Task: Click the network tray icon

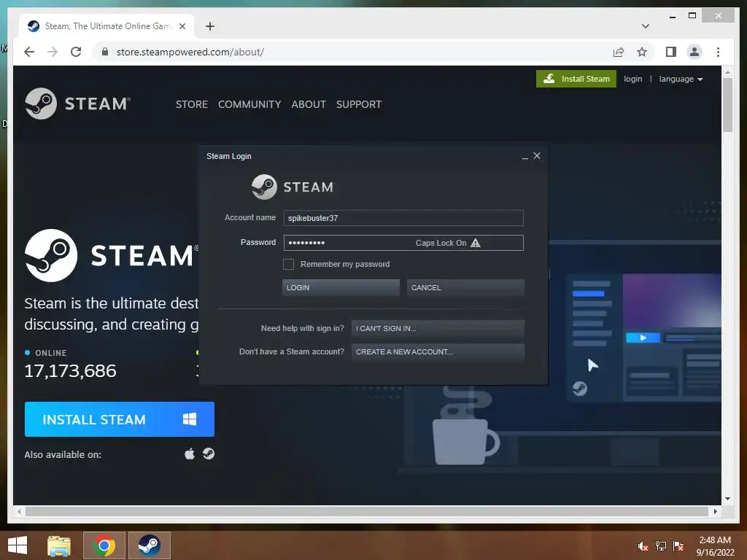Action: point(660,546)
